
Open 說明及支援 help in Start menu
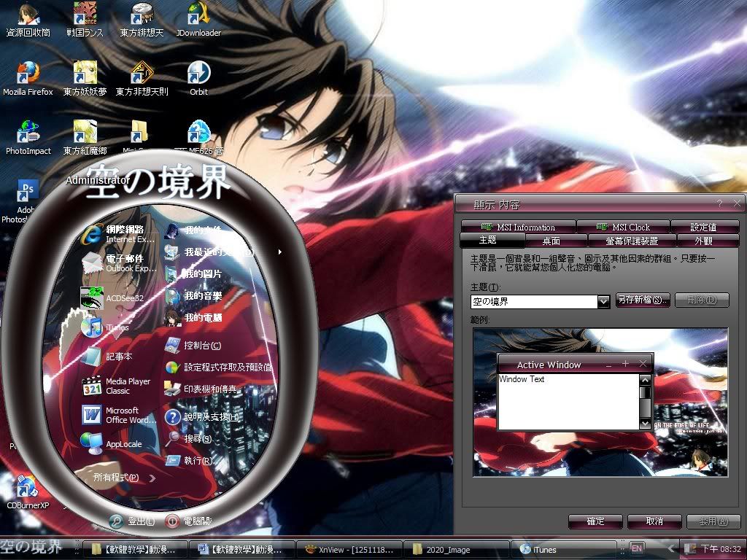202,416
